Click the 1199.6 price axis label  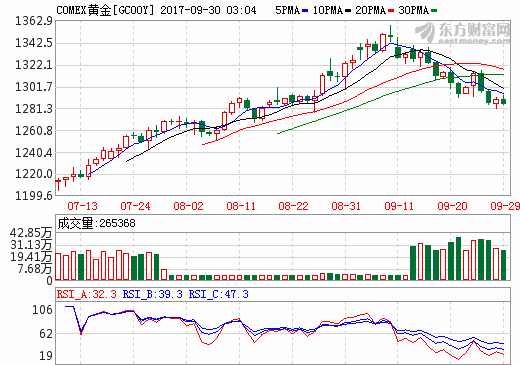tap(34, 196)
